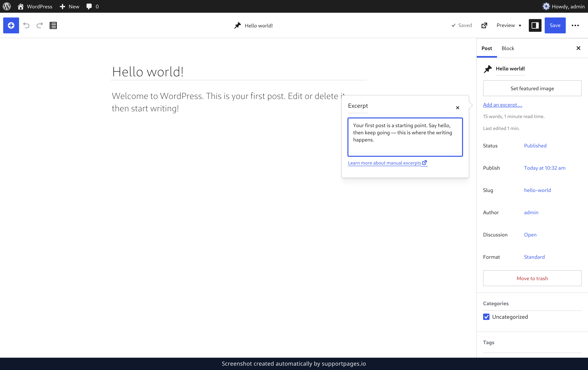Click the 15 words read time text
The width and height of the screenshot is (588, 370).
click(x=514, y=116)
